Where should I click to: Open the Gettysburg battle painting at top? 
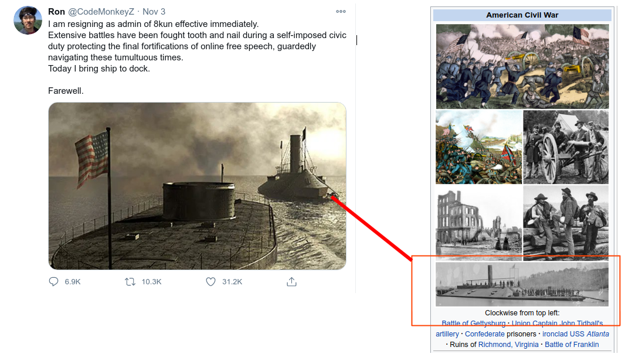[522, 66]
